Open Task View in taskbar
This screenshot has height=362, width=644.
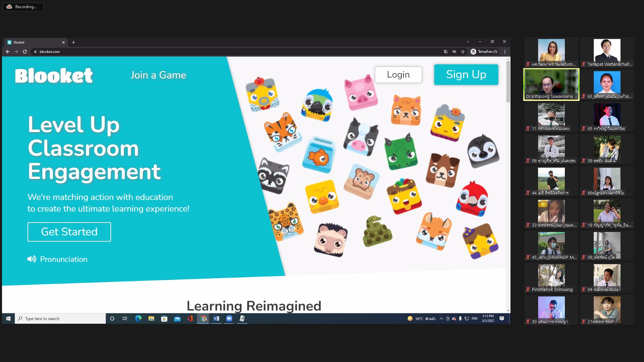[x=125, y=318]
